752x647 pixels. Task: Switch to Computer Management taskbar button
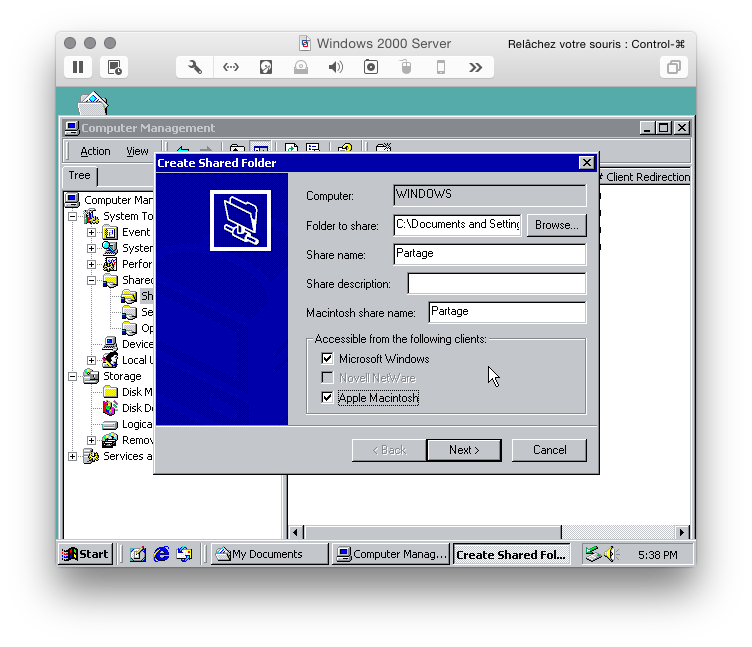tap(391, 554)
